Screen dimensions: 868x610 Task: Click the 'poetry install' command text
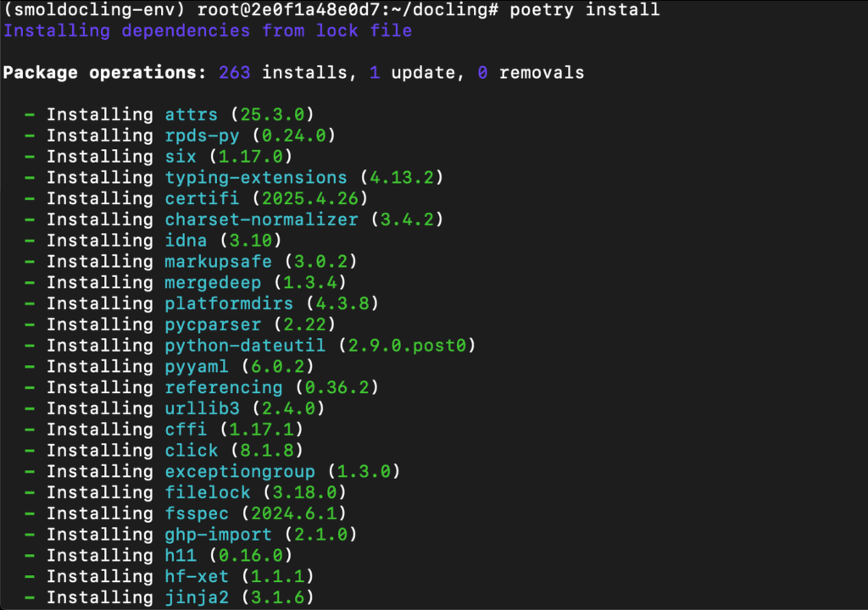pos(585,10)
